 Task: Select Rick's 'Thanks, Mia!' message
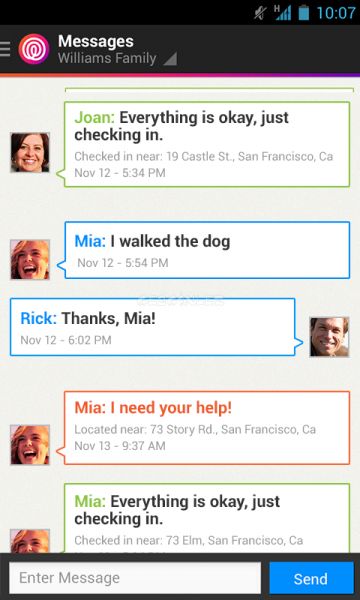(153, 327)
